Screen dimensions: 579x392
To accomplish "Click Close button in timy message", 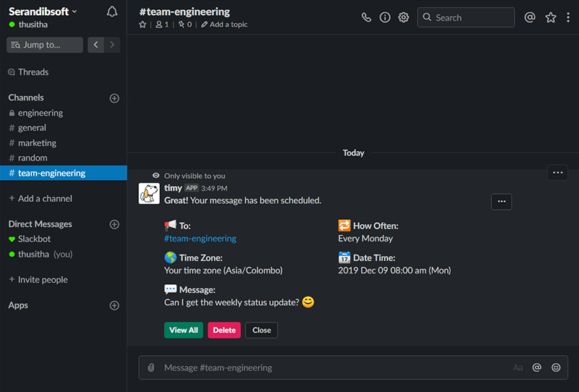I will pyautogui.click(x=261, y=330).
